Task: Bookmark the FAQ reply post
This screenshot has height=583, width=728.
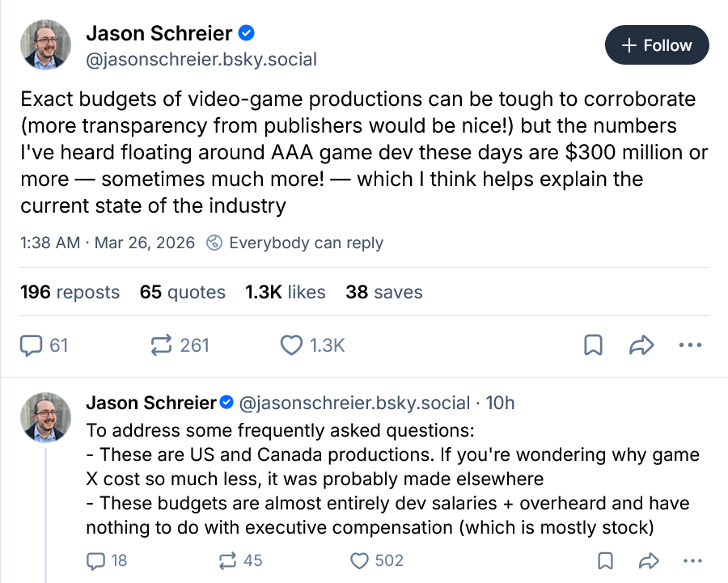Action: pos(604,560)
